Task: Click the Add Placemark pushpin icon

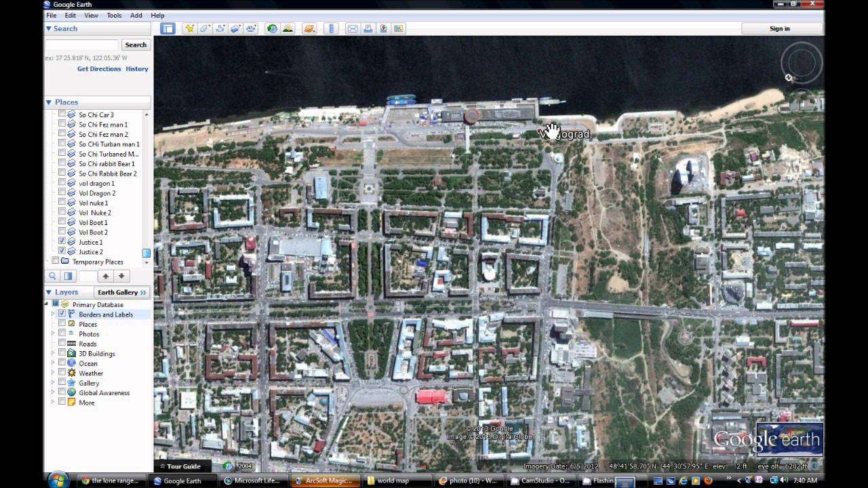Action: pyautogui.click(x=189, y=28)
